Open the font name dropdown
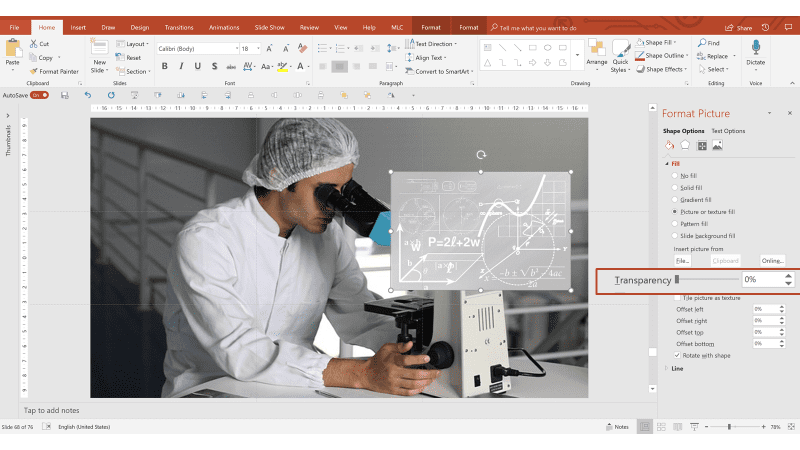Image resolution: width=800 pixels, height=450 pixels. tap(237, 48)
